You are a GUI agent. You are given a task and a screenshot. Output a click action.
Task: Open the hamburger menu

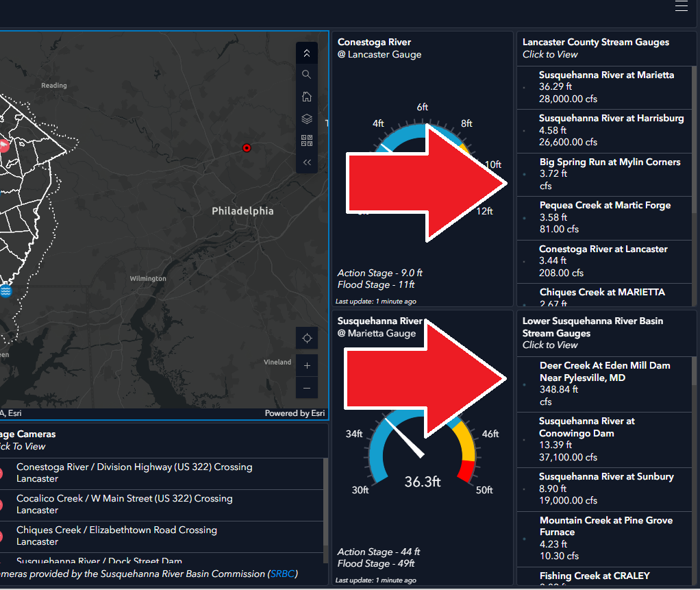pyautogui.click(x=681, y=7)
